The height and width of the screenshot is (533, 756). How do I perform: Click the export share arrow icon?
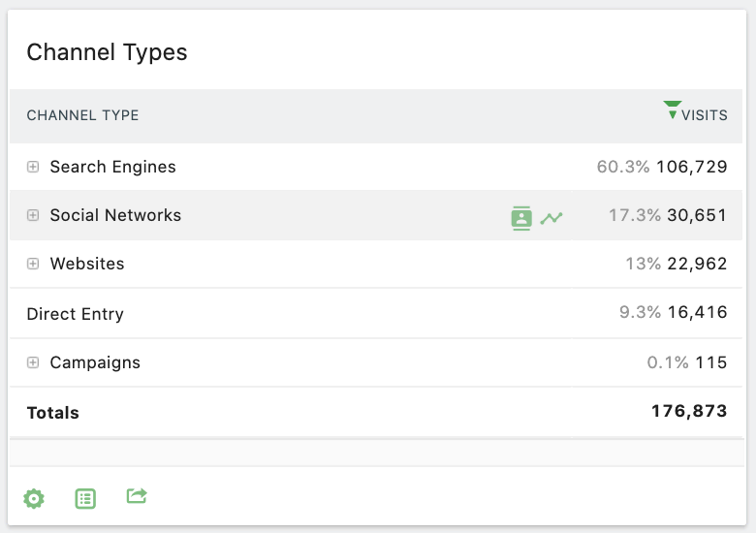[x=137, y=496]
